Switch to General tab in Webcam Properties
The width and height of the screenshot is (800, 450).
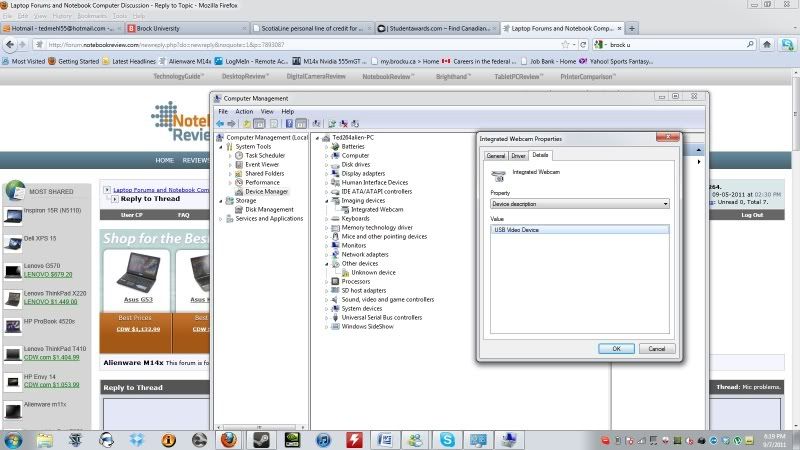[x=496, y=156]
